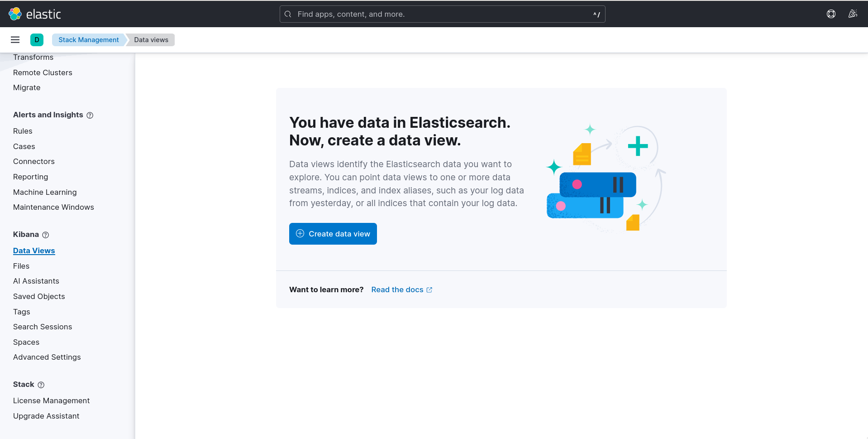The height and width of the screenshot is (439, 868).
Task: Open Saved Objects
Action: coord(39,296)
